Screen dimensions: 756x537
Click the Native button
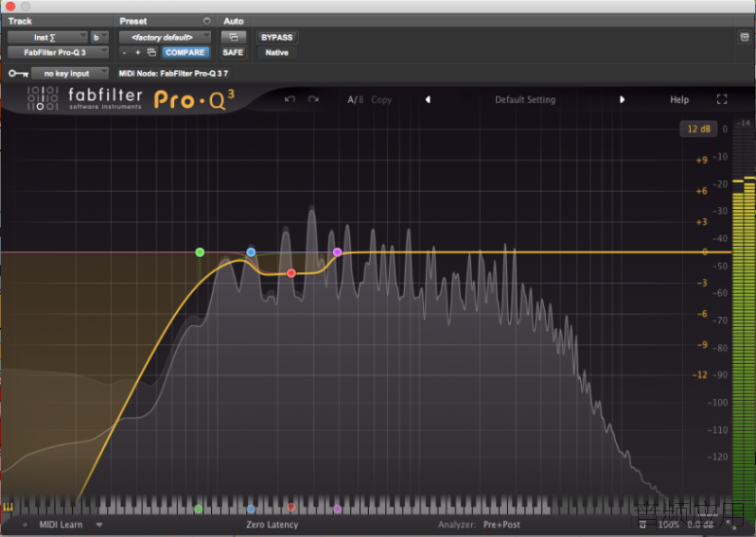(276, 53)
